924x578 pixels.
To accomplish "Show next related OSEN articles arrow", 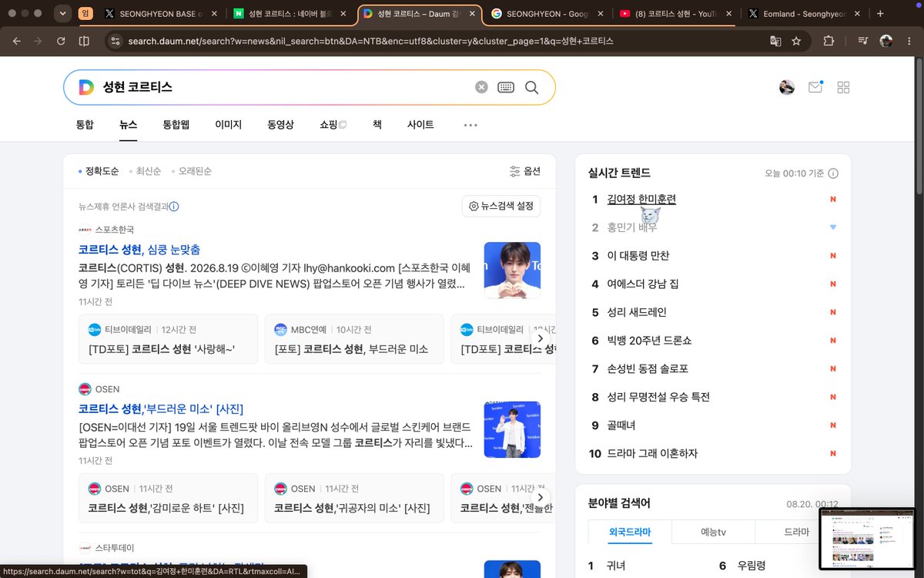I will [541, 497].
